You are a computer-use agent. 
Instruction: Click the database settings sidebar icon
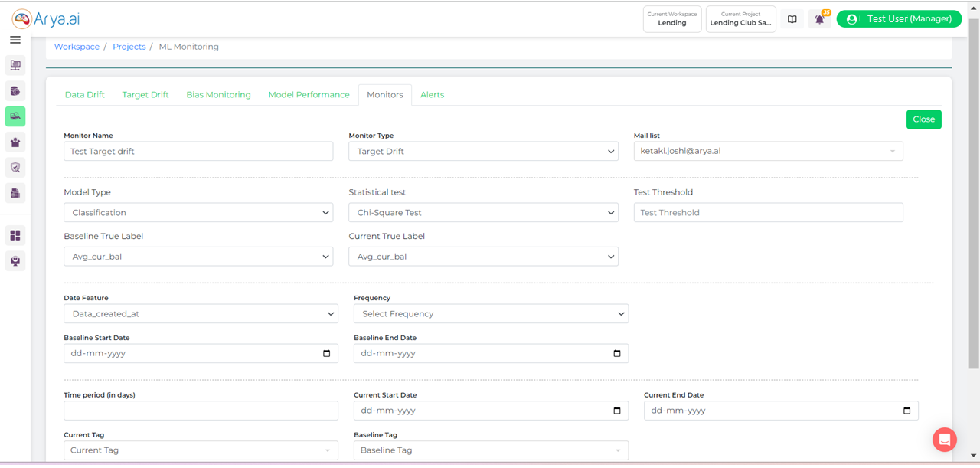pyautogui.click(x=15, y=91)
